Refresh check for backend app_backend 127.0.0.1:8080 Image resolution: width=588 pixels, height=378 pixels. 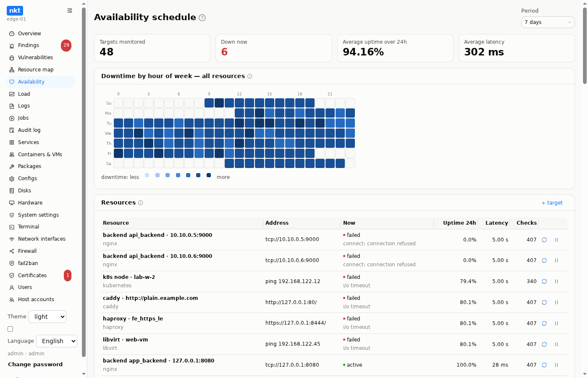(x=544, y=365)
